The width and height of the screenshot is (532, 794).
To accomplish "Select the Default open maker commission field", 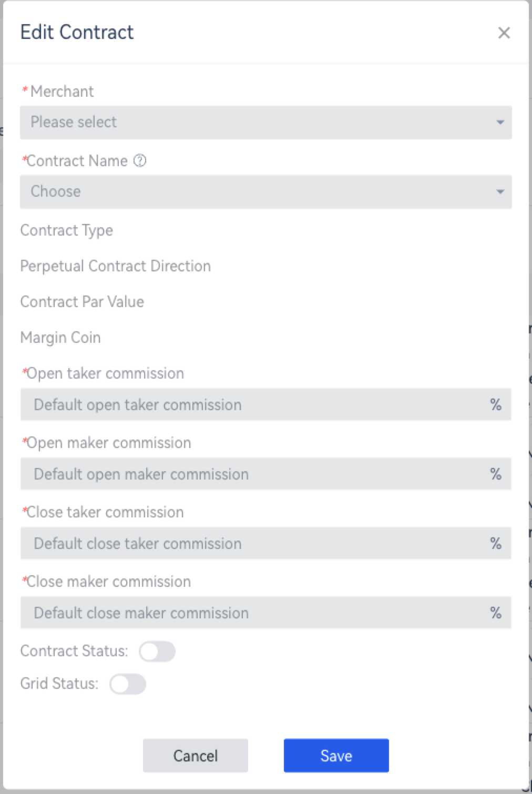I will pos(266,474).
